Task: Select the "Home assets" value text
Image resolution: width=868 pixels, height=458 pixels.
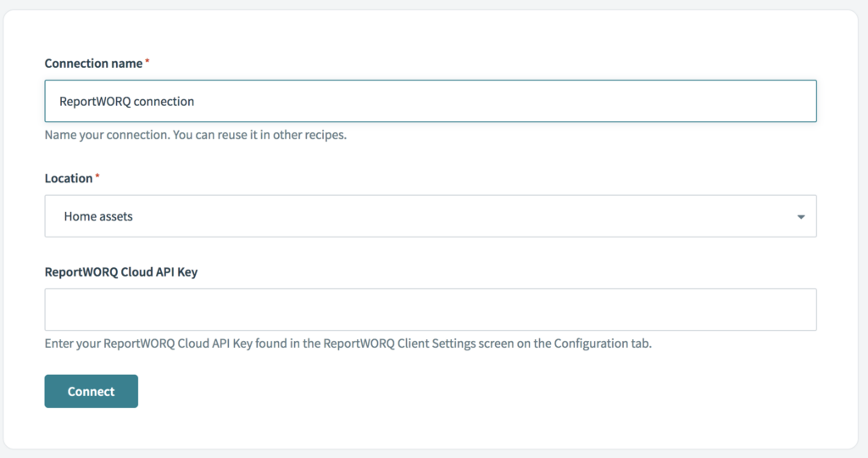Action: (98, 216)
